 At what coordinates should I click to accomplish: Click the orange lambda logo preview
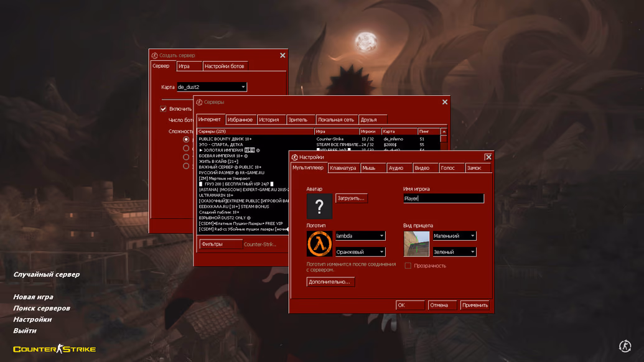pos(319,244)
